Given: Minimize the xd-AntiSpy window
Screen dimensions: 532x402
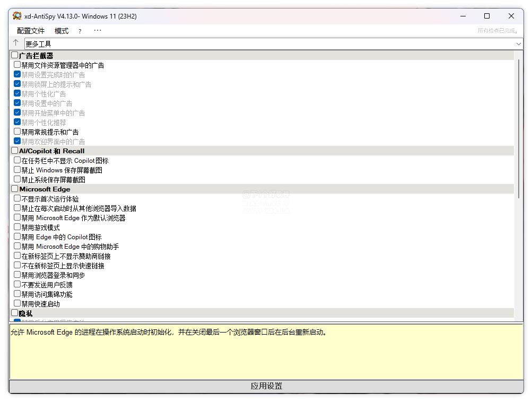Looking at the screenshot, I should (463, 16).
